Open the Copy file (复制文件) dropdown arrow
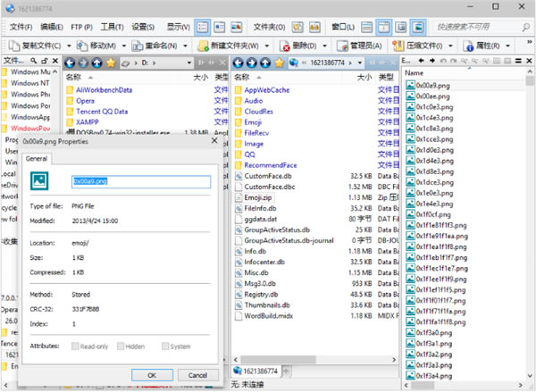 (68, 45)
